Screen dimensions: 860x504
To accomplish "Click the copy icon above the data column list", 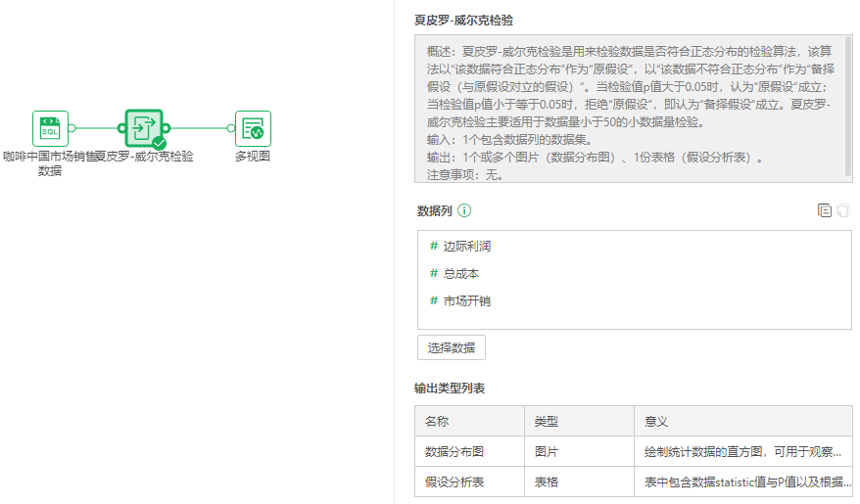I will [x=824, y=210].
